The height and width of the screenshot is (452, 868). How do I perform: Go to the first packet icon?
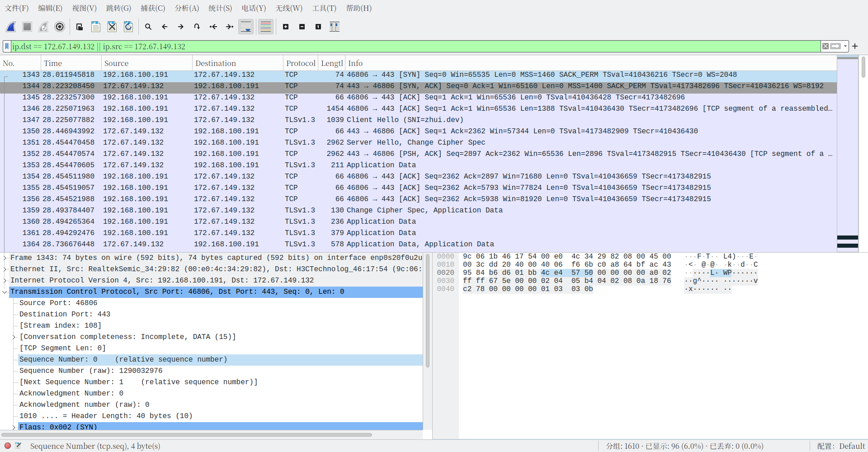213,27
